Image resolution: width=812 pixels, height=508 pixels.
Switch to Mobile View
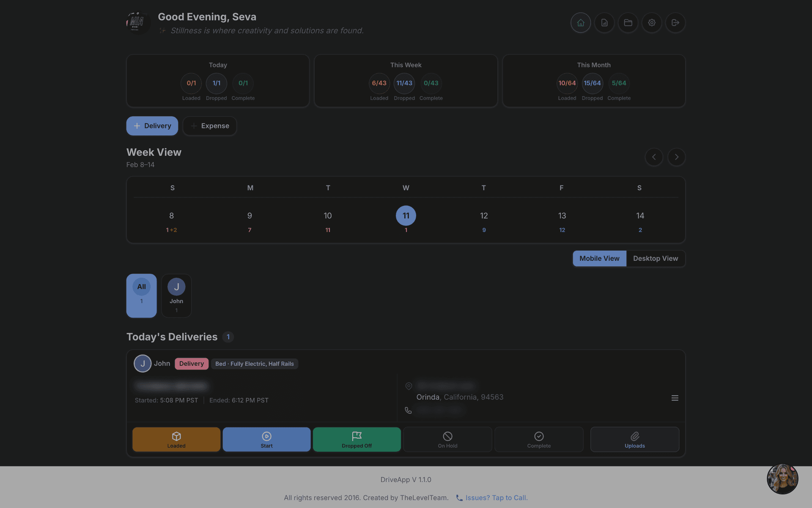pyautogui.click(x=599, y=258)
